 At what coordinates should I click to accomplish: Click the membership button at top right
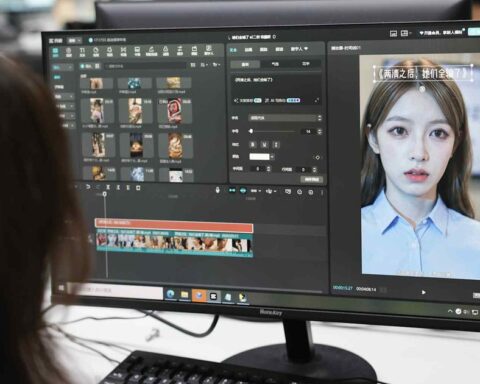coord(441,33)
